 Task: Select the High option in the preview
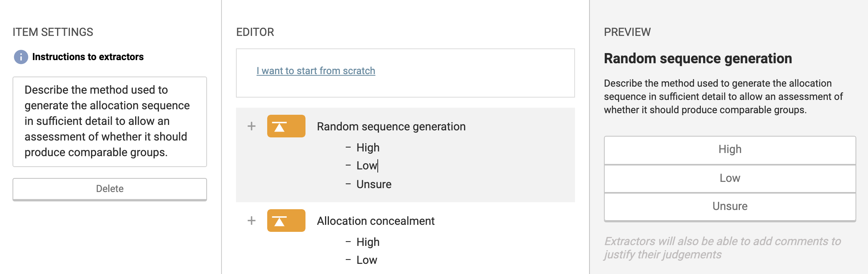click(729, 149)
